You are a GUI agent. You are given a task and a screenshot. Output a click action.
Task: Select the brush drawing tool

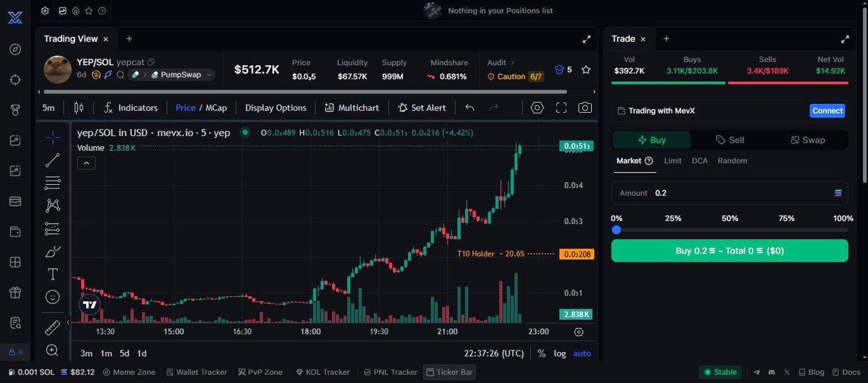[x=52, y=251]
